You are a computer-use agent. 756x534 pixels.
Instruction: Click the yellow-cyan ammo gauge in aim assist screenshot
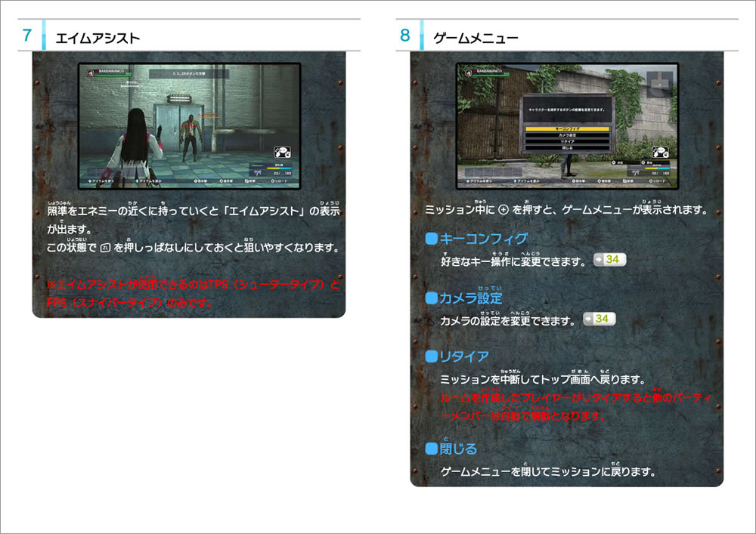[x=279, y=168]
